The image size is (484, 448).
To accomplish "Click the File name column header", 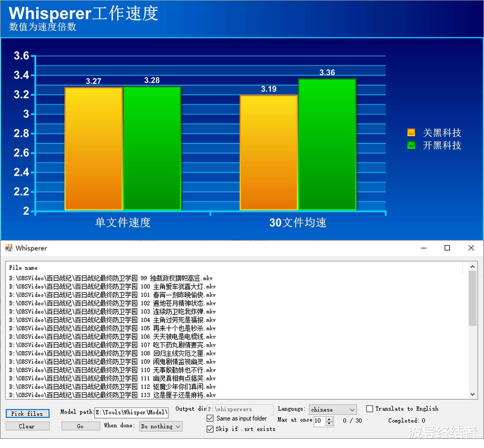I will pos(23,268).
